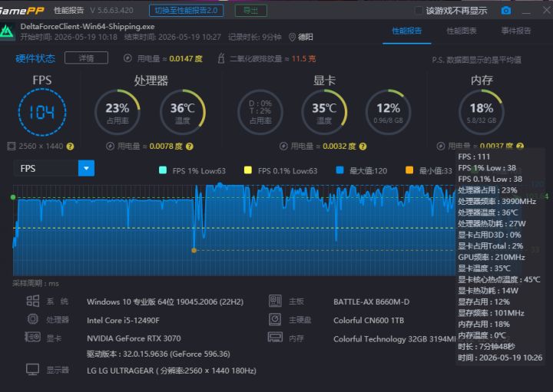Click BATTLE-AX B660M-D motherboard text
The image size is (553, 392).
tap(372, 301)
